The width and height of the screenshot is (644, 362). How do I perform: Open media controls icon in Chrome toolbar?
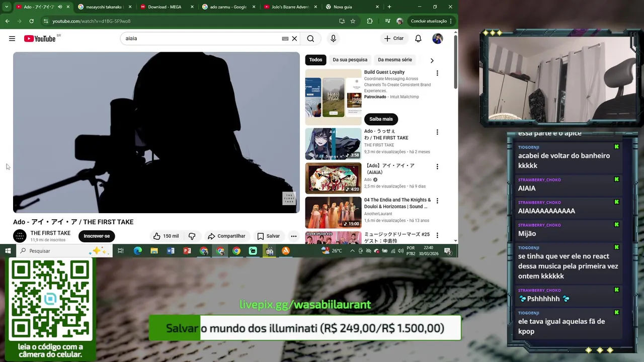387,21
